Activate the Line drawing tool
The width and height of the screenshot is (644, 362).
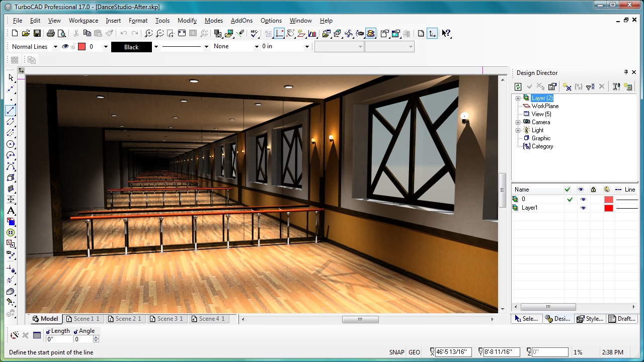click(x=11, y=111)
